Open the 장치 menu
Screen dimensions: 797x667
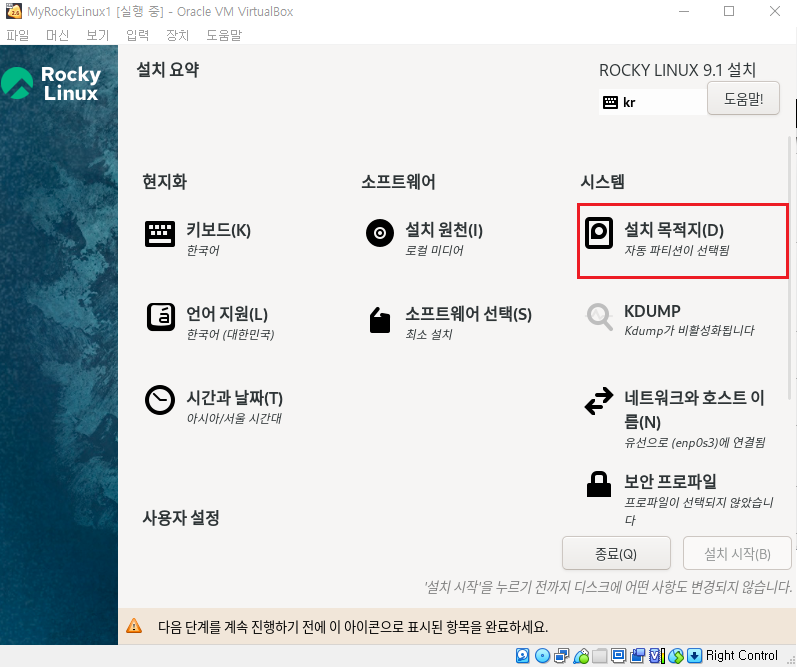pyautogui.click(x=178, y=35)
